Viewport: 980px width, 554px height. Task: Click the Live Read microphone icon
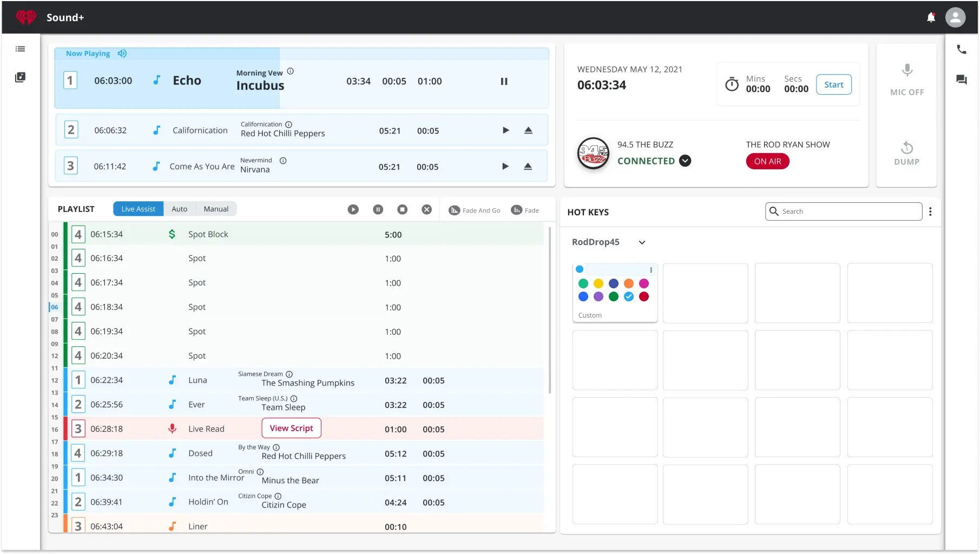172,428
